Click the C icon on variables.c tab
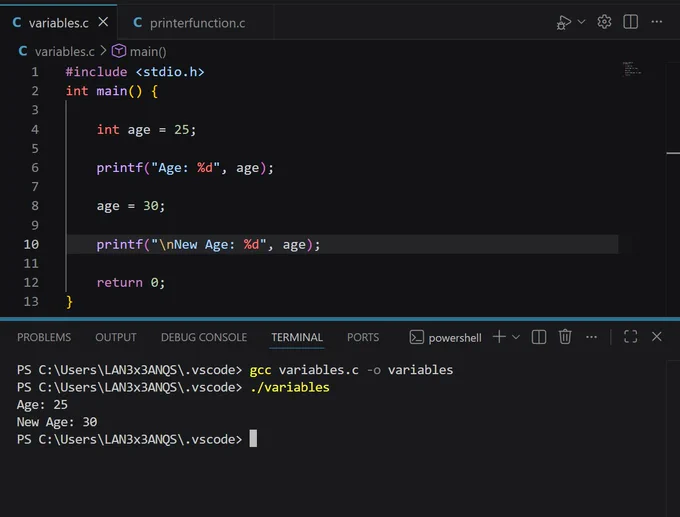The image size is (680, 517). [x=17, y=22]
